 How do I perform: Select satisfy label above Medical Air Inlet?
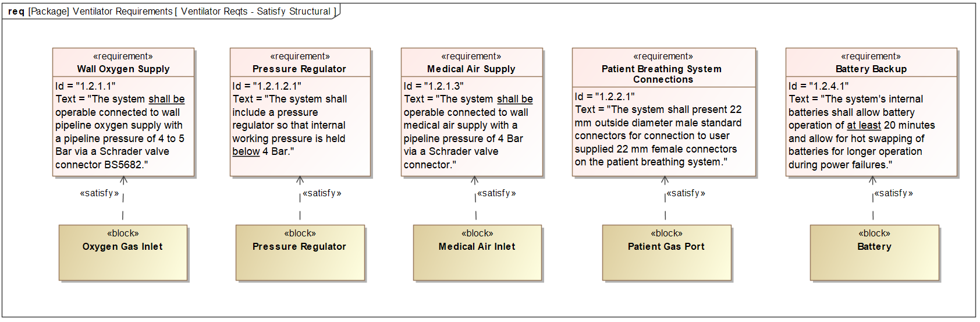(x=496, y=193)
